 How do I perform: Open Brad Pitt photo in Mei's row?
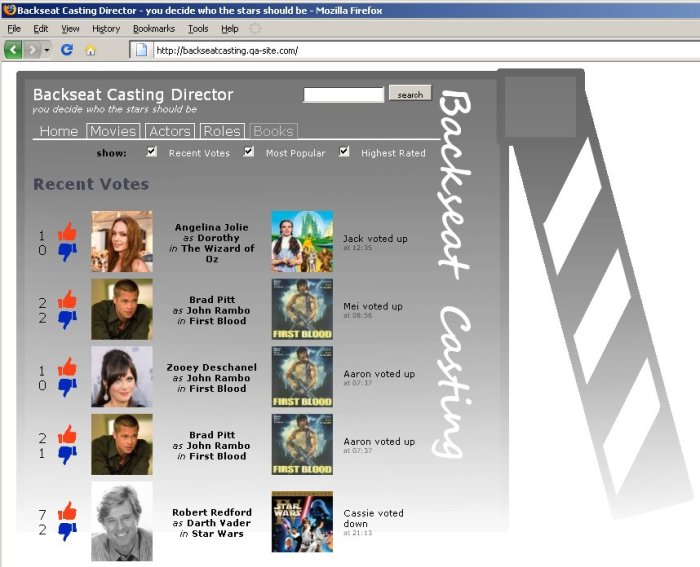tap(122, 309)
